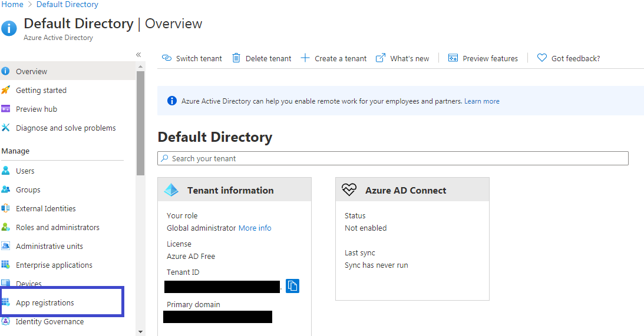
Task: Click the Delete tenant trash icon
Action: click(x=236, y=58)
